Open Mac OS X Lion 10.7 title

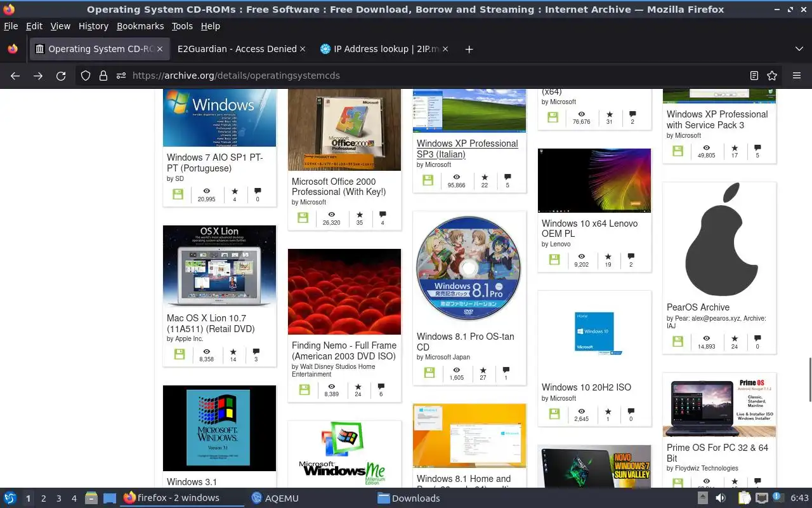pos(211,323)
